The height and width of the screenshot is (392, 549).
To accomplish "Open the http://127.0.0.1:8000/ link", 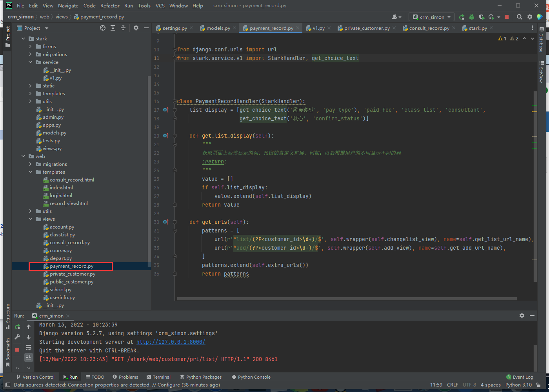I will [171, 342].
